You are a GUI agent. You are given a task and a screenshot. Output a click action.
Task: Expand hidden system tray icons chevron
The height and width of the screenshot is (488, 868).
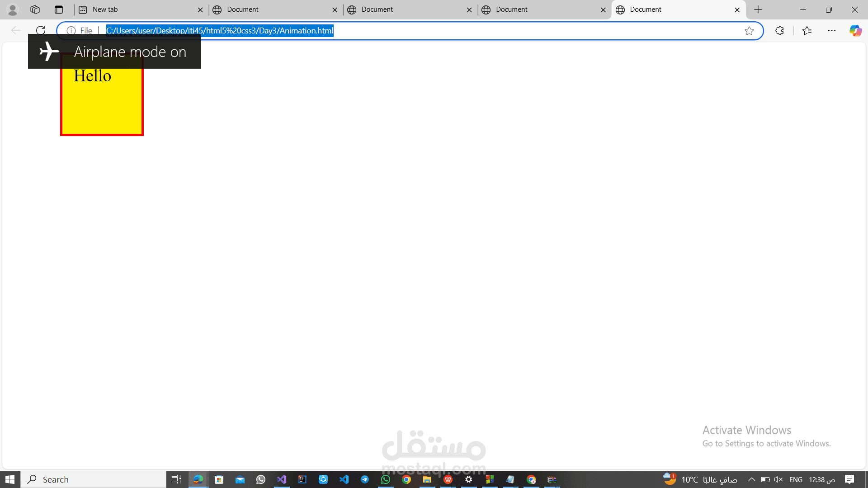pyautogui.click(x=751, y=479)
